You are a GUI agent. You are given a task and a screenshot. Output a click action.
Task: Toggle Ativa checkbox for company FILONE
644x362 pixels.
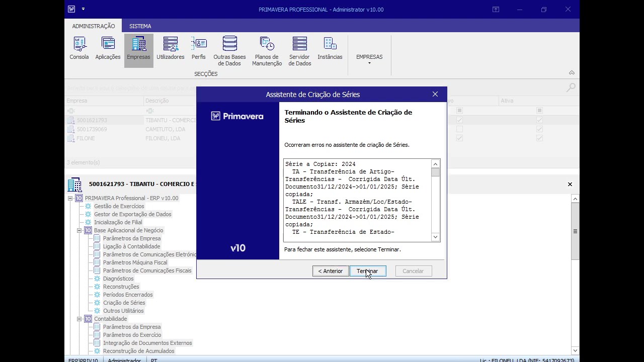[x=539, y=138]
